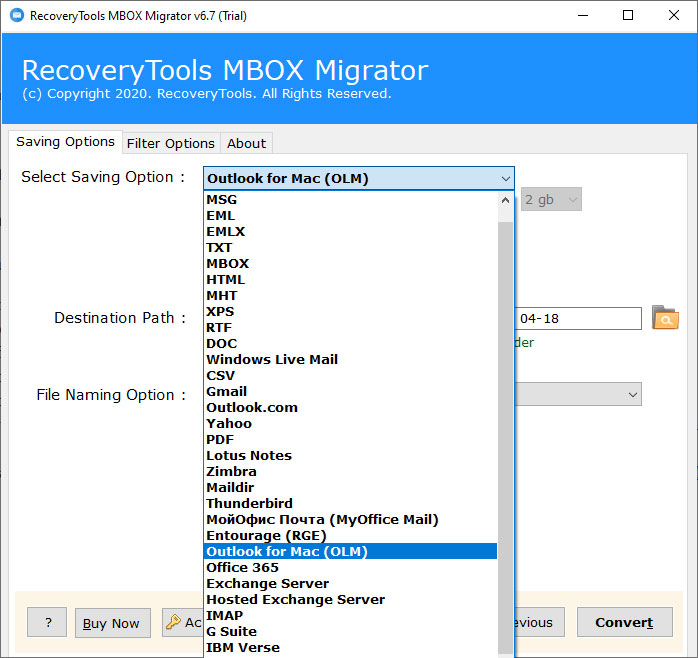
Task: Minimize the MBOX Migrator window
Action: [x=583, y=16]
